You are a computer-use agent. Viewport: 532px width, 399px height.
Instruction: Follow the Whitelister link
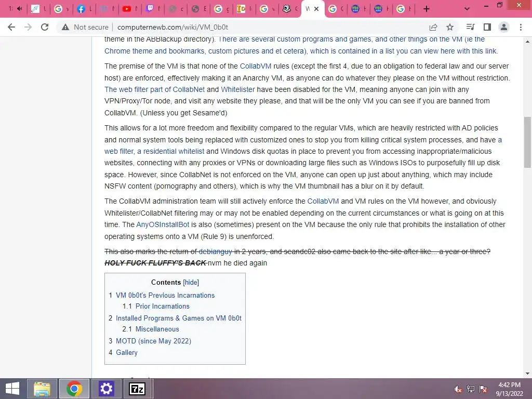(238, 89)
